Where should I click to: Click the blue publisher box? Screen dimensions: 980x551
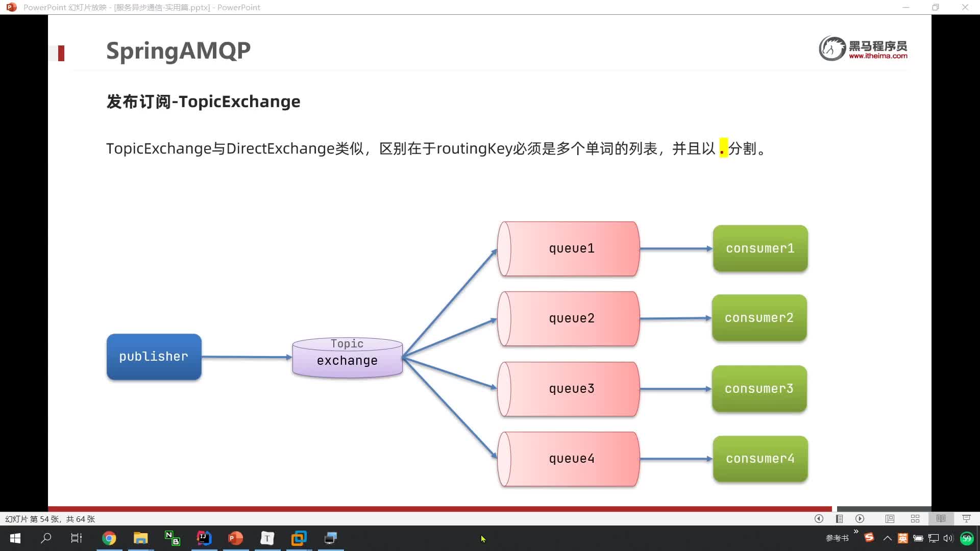pyautogui.click(x=154, y=357)
